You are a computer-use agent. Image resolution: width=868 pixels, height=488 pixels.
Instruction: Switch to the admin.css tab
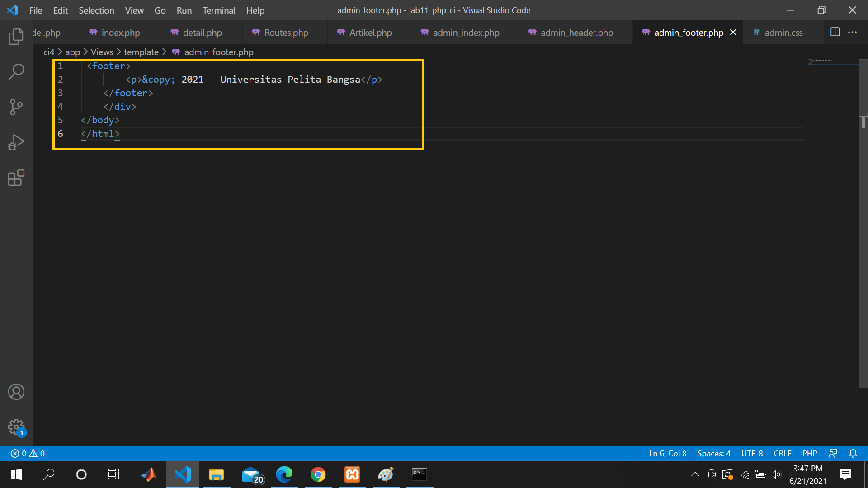click(x=783, y=32)
